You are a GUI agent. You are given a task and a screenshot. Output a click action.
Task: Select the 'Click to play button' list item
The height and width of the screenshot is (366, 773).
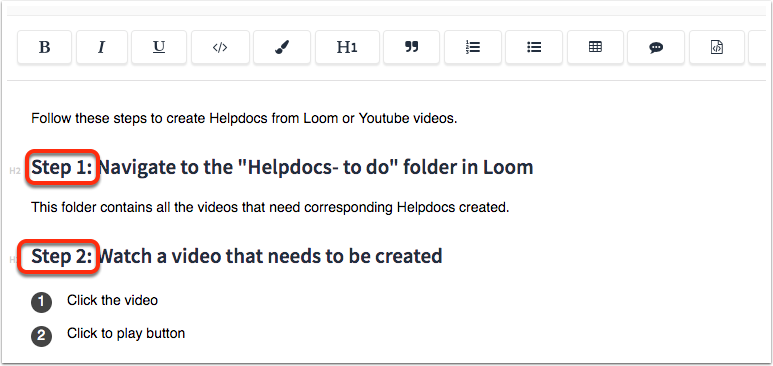point(126,333)
